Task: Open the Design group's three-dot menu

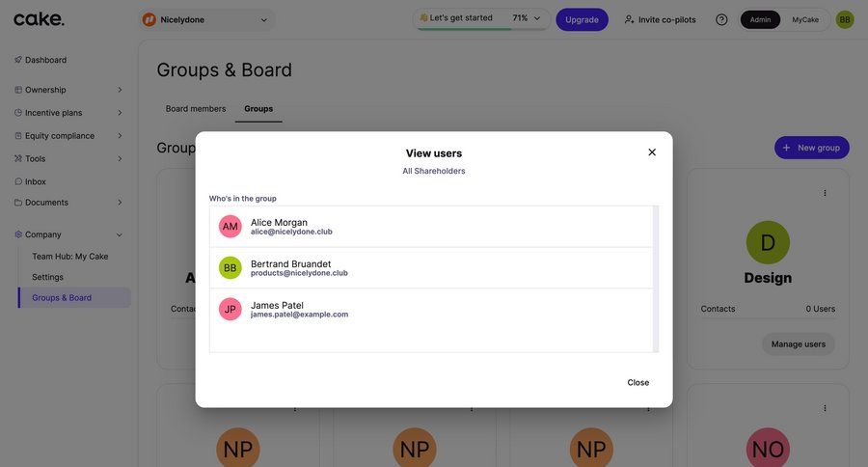Action: (825, 193)
